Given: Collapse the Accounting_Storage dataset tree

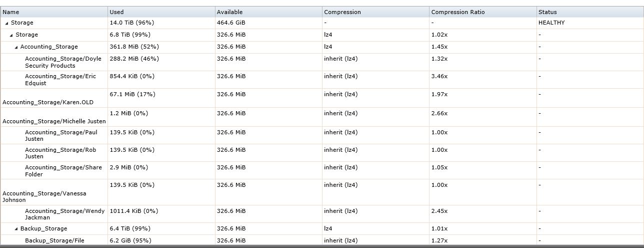Looking at the screenshot, I should [16, 47].
